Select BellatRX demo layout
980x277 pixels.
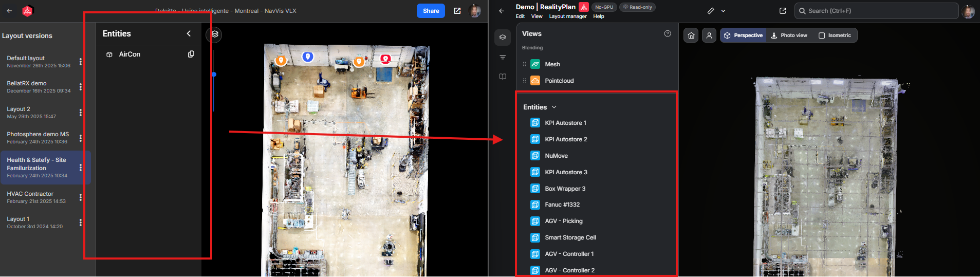[39, 87]
